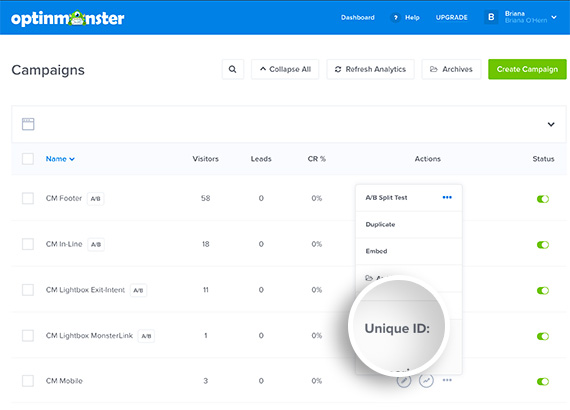Click the edit pencil icon for CM Mobile
This screenshot has height=410, width=570.
(404, 381)
